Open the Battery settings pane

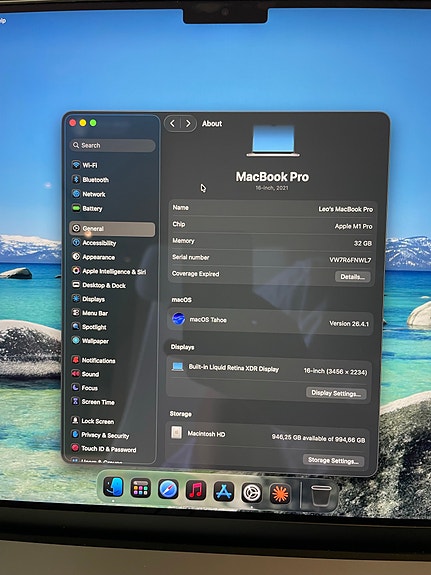[87, 208]
